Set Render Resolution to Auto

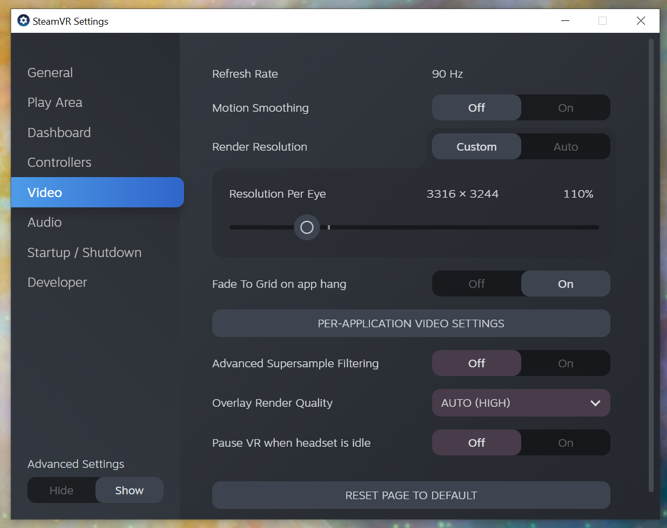(565, 147)
